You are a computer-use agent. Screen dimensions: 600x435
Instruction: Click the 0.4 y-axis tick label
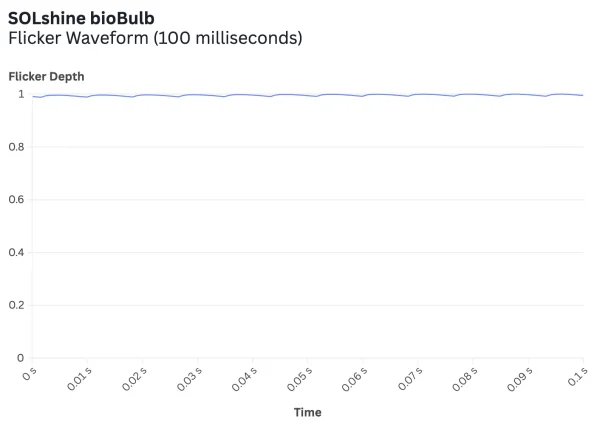coord(15,252)
